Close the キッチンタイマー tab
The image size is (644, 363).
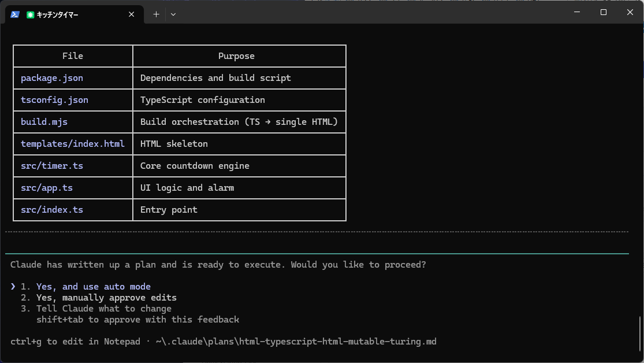tap(132, 14)
